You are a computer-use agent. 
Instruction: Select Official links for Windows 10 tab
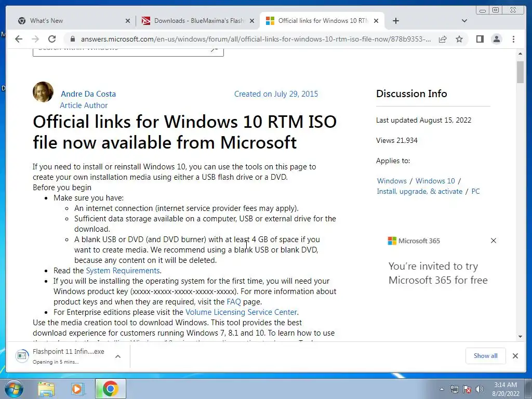point(322,21)
